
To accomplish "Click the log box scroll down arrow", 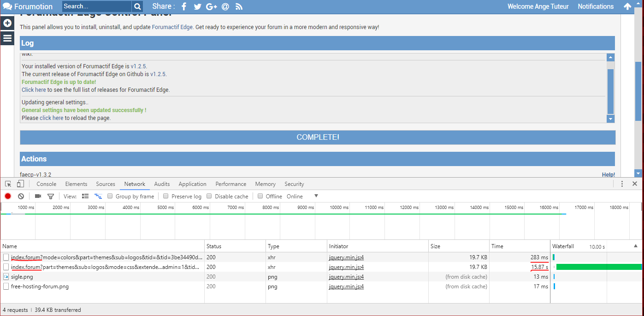I will coord(610,119).
